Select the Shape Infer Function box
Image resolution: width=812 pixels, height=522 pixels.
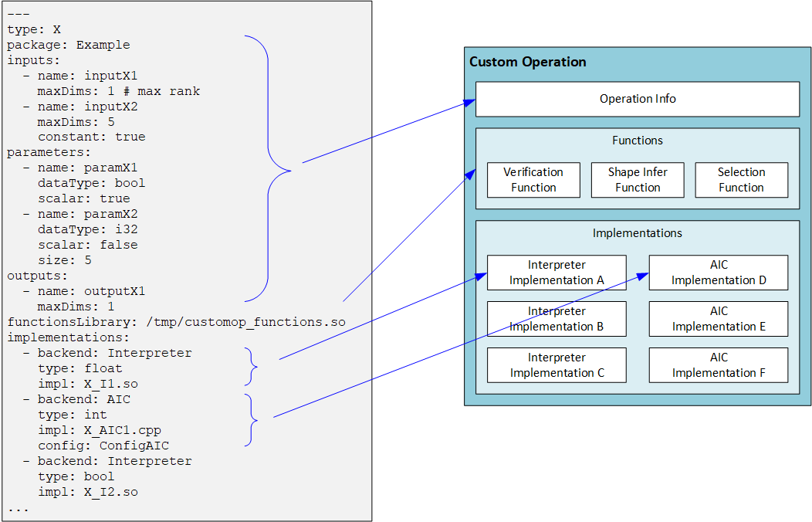pyautogui.click(x=637, y=180)
